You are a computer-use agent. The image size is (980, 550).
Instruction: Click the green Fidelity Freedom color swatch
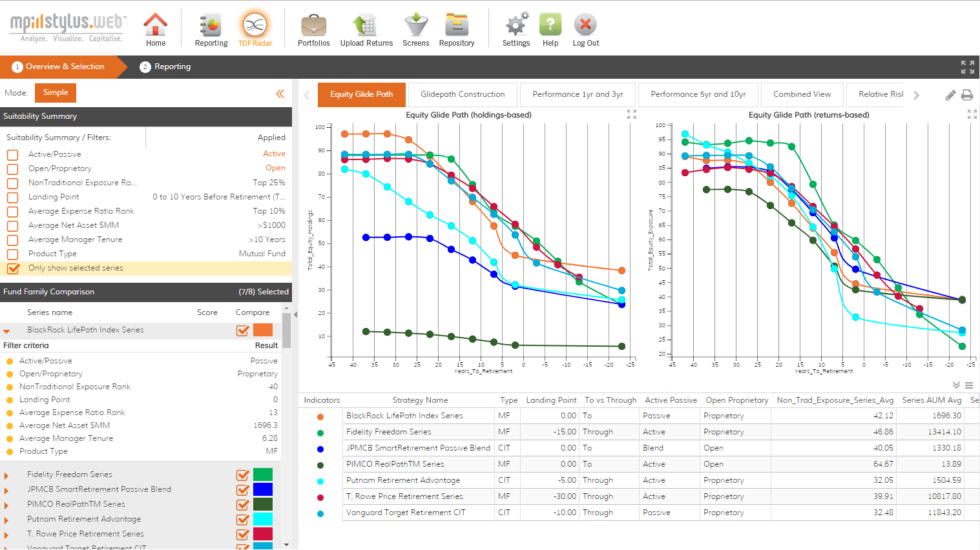(263, 474)
